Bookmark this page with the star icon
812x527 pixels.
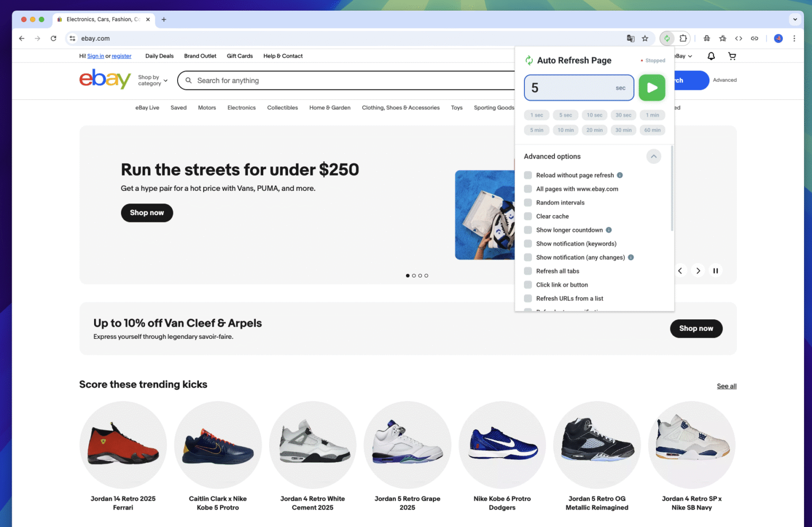coord(645,38)
